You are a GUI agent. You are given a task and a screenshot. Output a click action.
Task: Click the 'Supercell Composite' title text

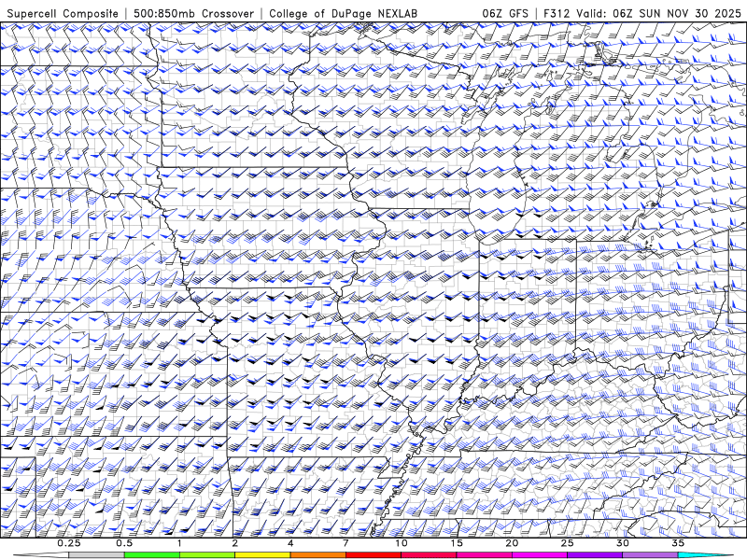tap(63, 14)
